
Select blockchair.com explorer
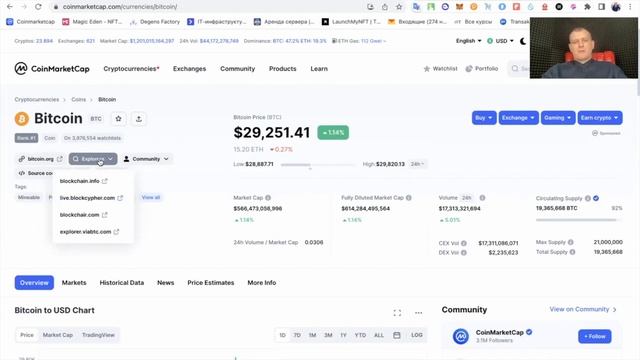84,215
